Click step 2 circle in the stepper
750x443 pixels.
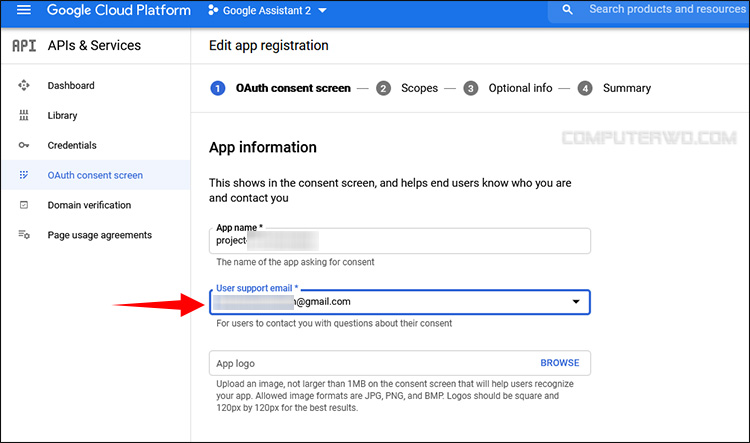pos(383,89)
